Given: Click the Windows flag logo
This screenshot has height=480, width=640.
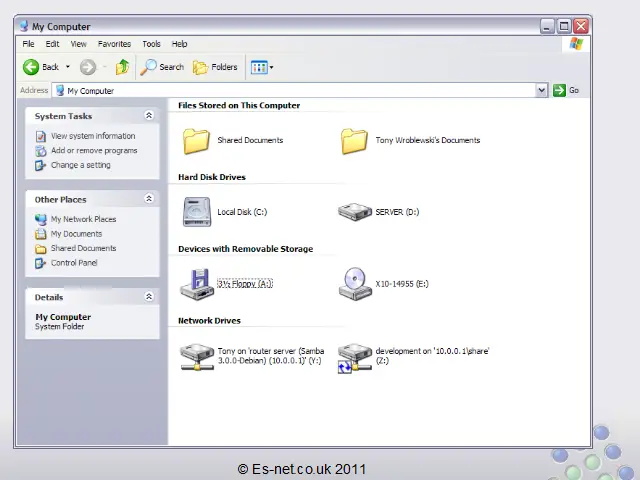Looking at the screenshot, I should [576, 44].
